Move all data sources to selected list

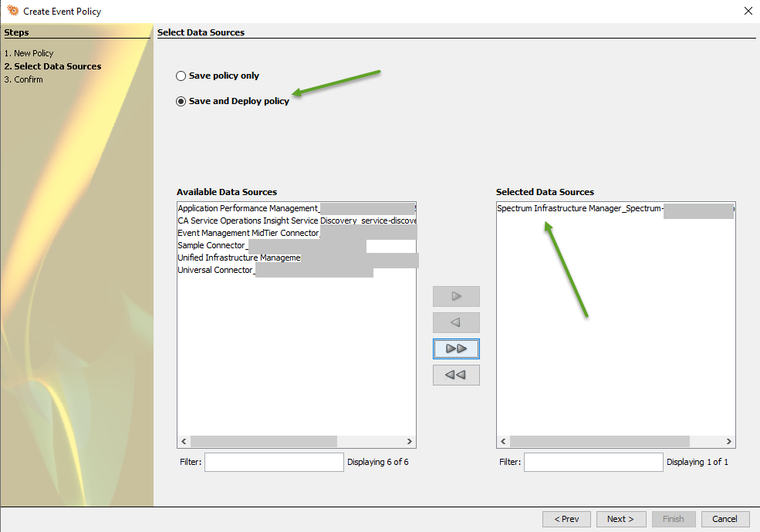(456, 348)
